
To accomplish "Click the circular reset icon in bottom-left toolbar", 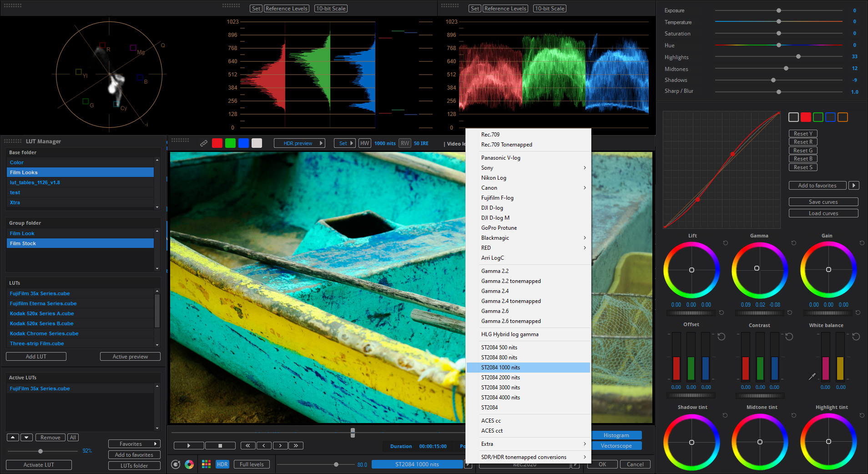I will tap(176, 464).
